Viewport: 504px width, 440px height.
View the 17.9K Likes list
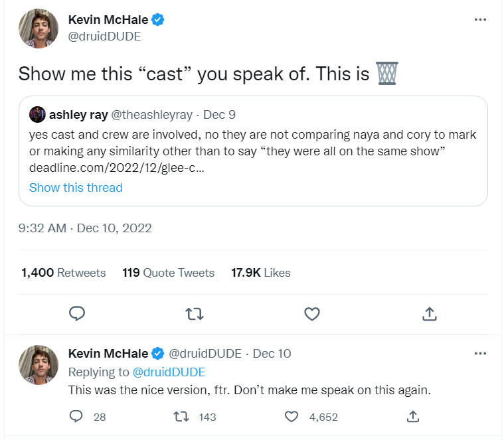pyautogui.click(x=260, y=273)
